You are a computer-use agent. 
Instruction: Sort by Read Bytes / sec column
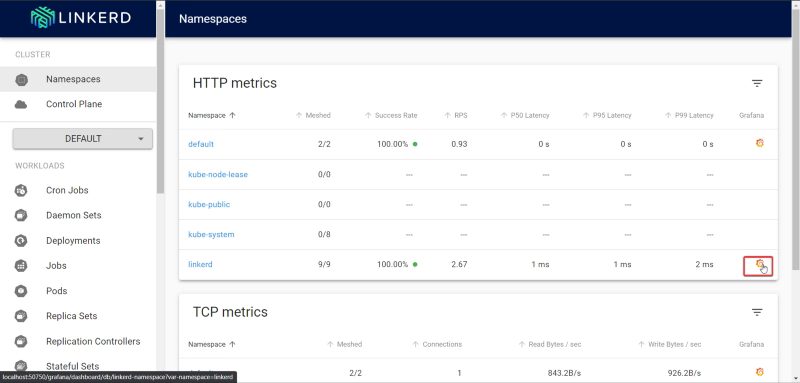point(549,344)
